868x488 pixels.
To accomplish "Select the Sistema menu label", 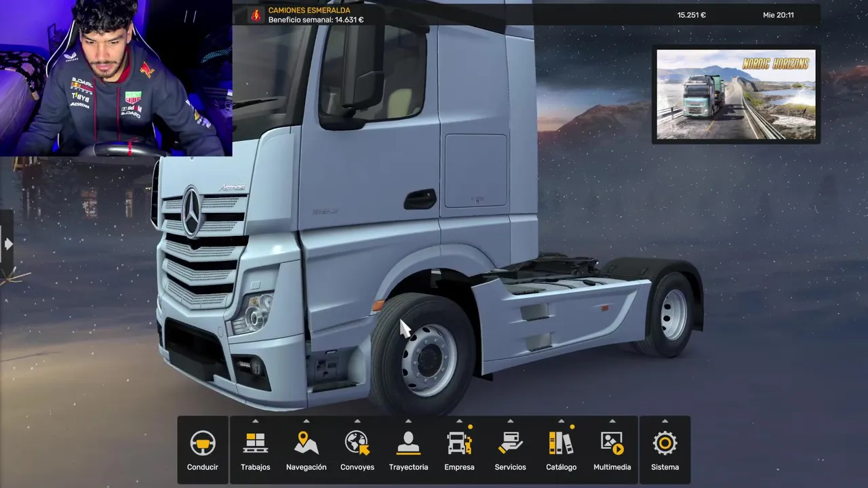I will 665,467.
